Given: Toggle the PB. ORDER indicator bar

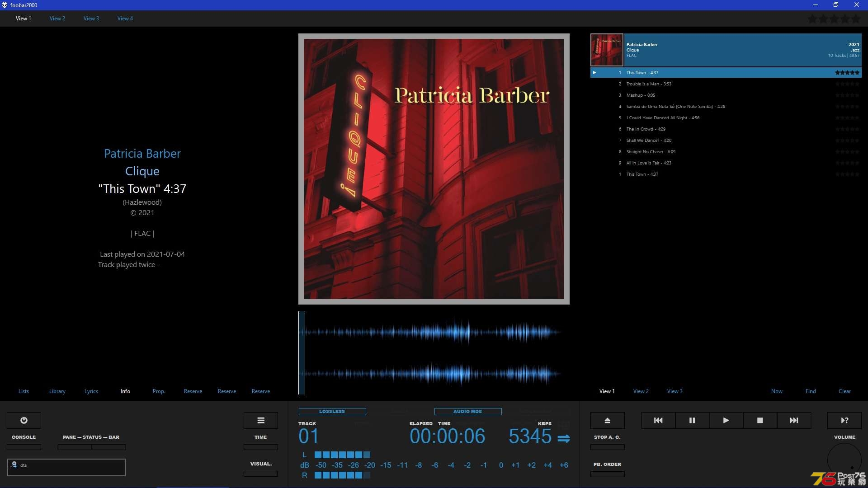Looking at the screenshot, I should coord(608,474).
